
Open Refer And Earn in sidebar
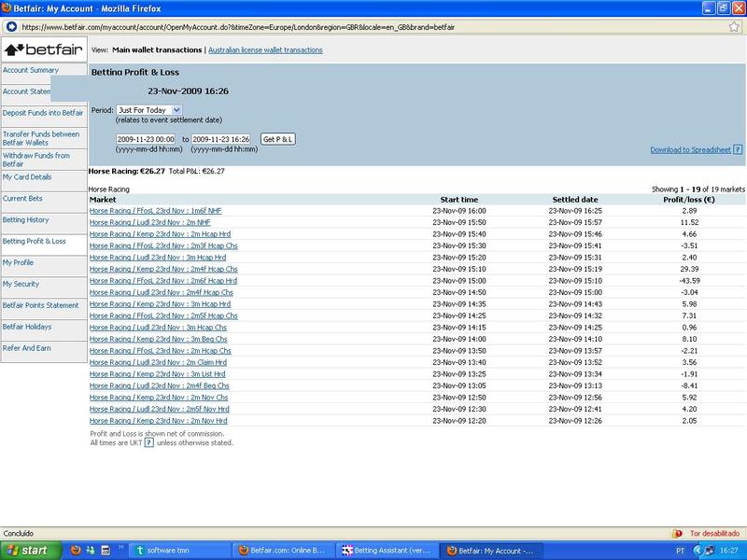27,348
